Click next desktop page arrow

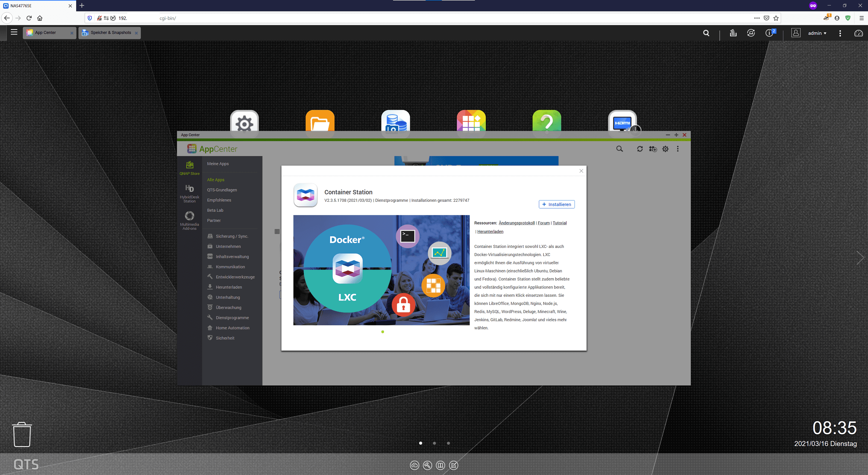(x=860, y=258)
